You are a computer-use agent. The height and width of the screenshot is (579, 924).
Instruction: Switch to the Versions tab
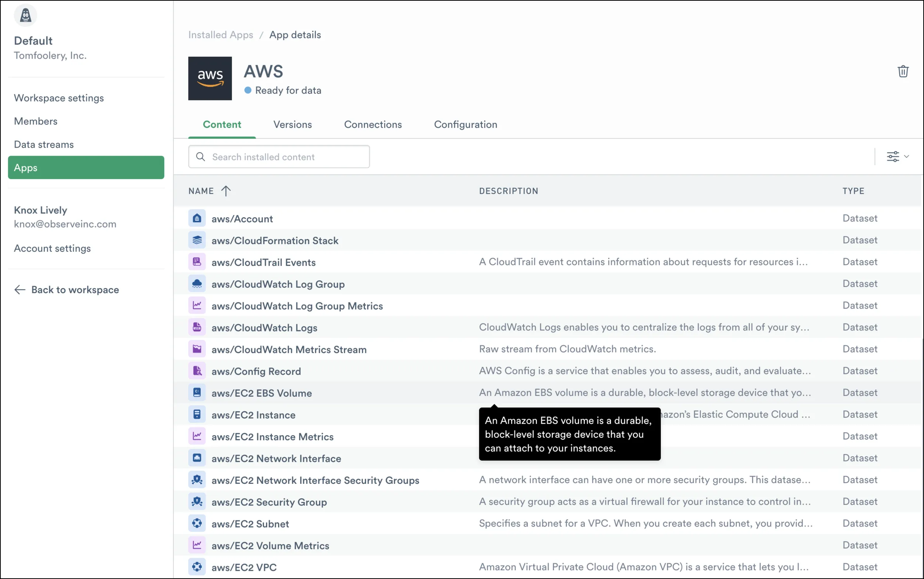[292, 125]
